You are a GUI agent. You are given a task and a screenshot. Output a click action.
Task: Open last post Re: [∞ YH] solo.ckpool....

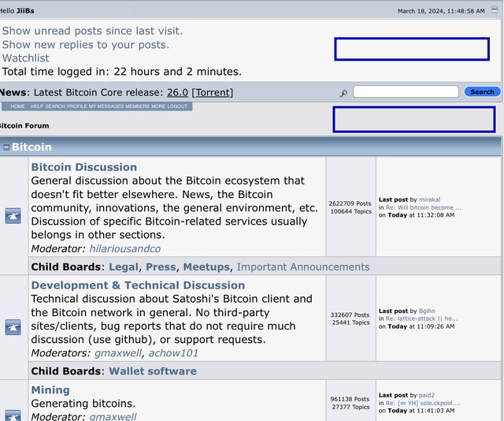click(423, 403)
